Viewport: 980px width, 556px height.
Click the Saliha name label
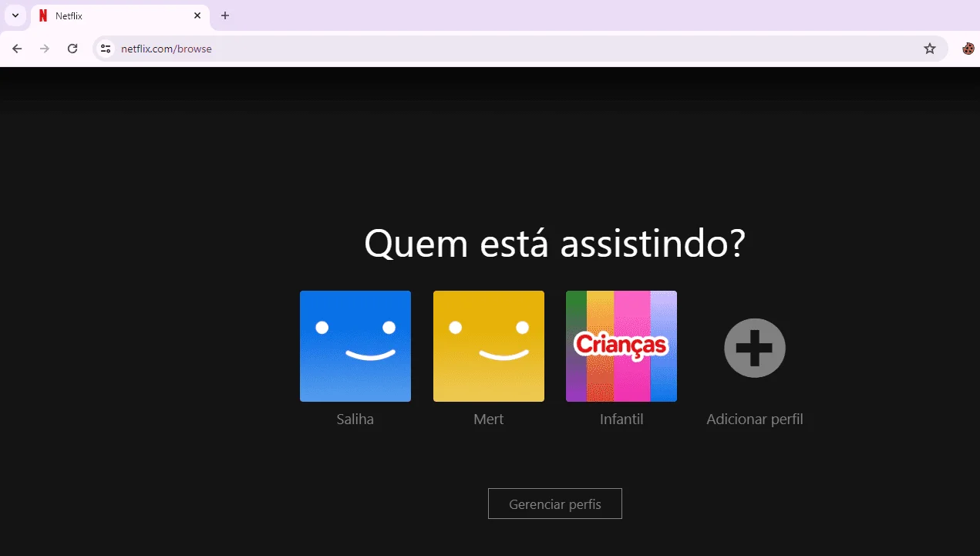(355, 420)
